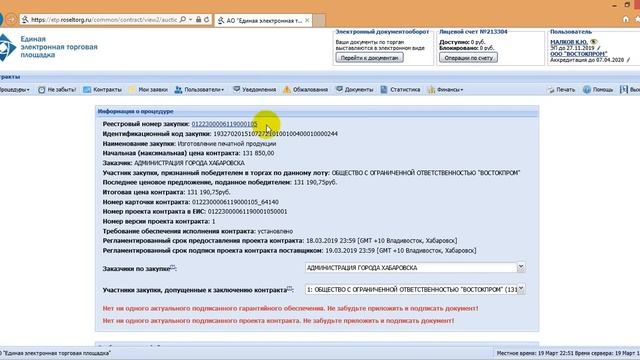640x360 pixels.
Task: Click the round 'Помощь' help icon
Action: coord(587,89)
